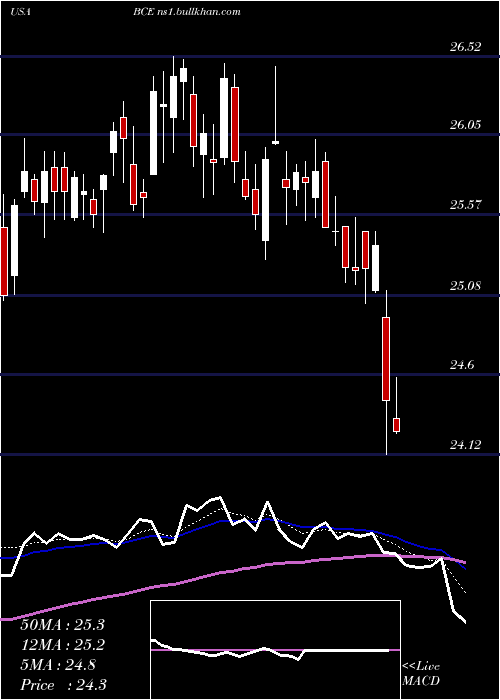Click the 5MA : 24.8 reading
Viewport: 500px width, 700px height.
point(58,665)
